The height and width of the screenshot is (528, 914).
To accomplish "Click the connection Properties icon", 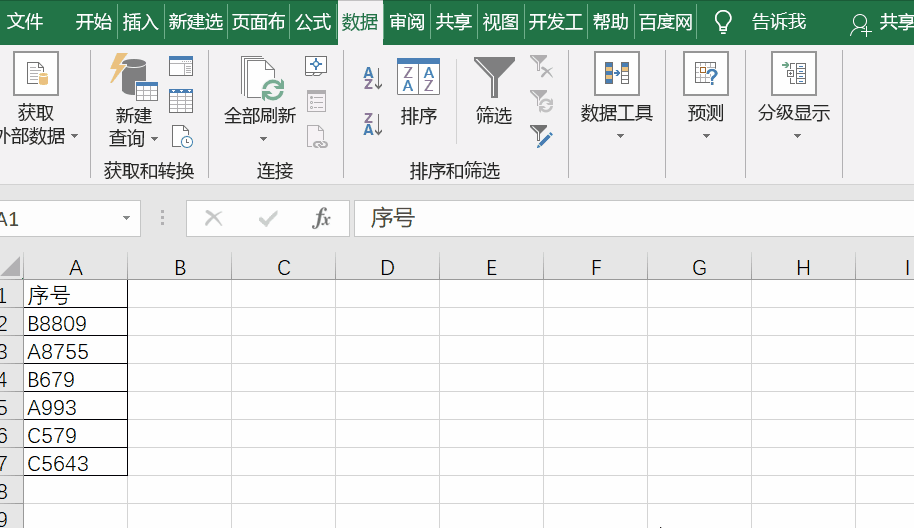I will [x=317, y=101].
